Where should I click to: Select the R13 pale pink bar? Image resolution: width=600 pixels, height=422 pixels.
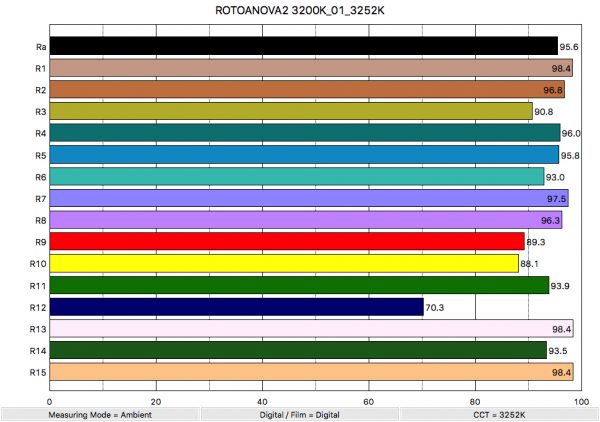coord(310,328)
